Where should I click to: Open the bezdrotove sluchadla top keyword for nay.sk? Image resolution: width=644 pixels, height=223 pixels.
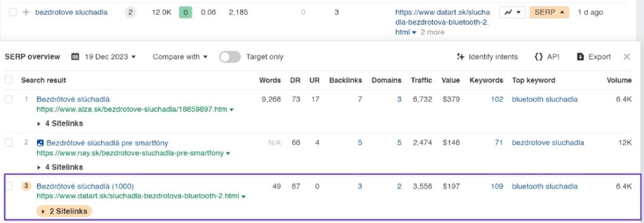[x=548, y=143]
